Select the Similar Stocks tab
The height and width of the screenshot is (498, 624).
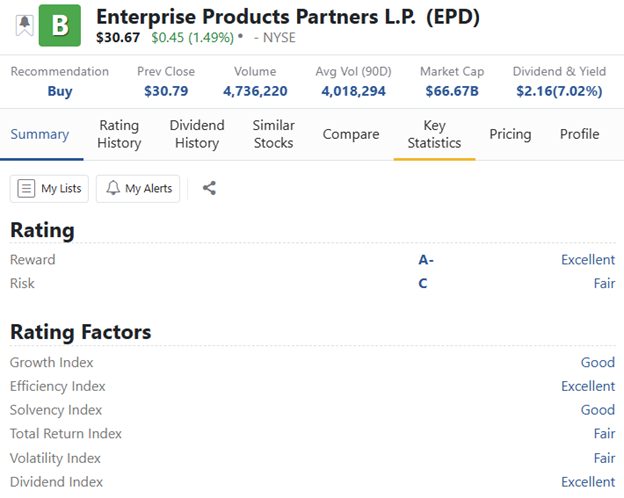(273, 134)
